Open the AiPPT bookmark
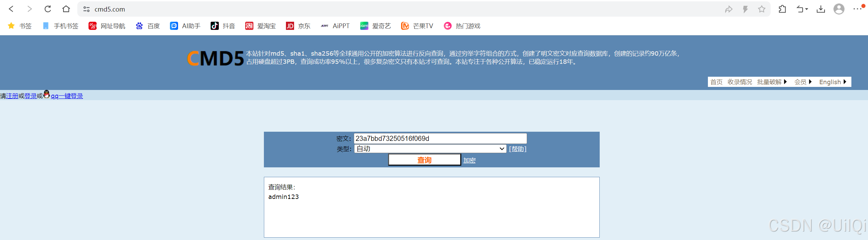Screen dimensions: 868x240 tap(335, 26)
